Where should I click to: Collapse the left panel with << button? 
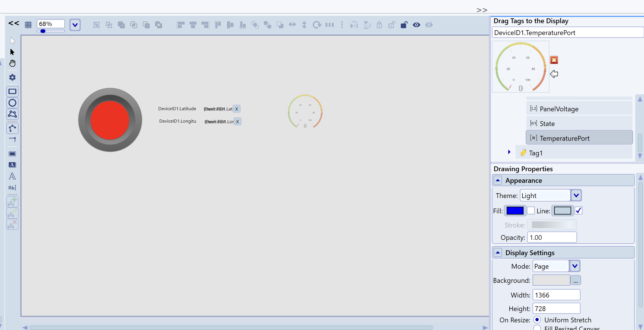pyautogui.click(x=14, y=24)
